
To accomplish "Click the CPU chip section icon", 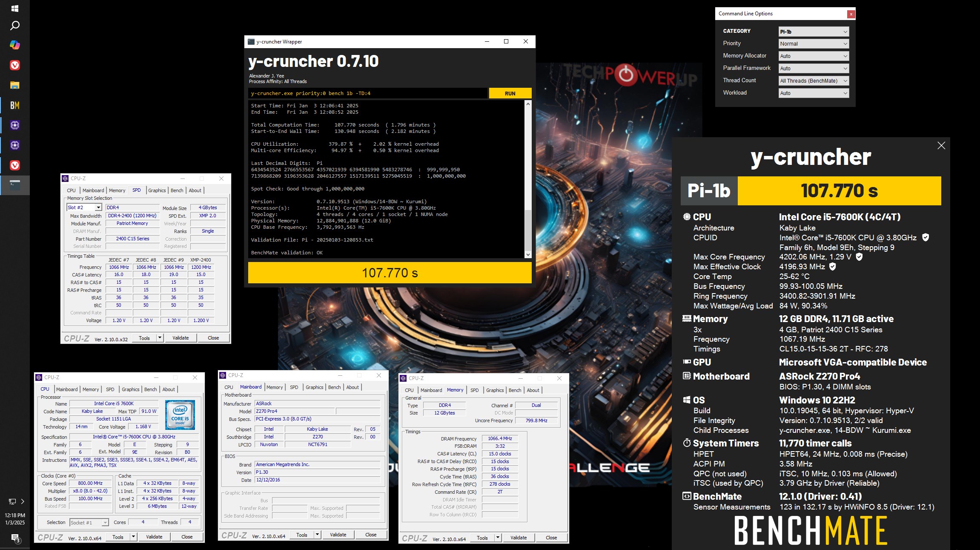I will point(687,216).
